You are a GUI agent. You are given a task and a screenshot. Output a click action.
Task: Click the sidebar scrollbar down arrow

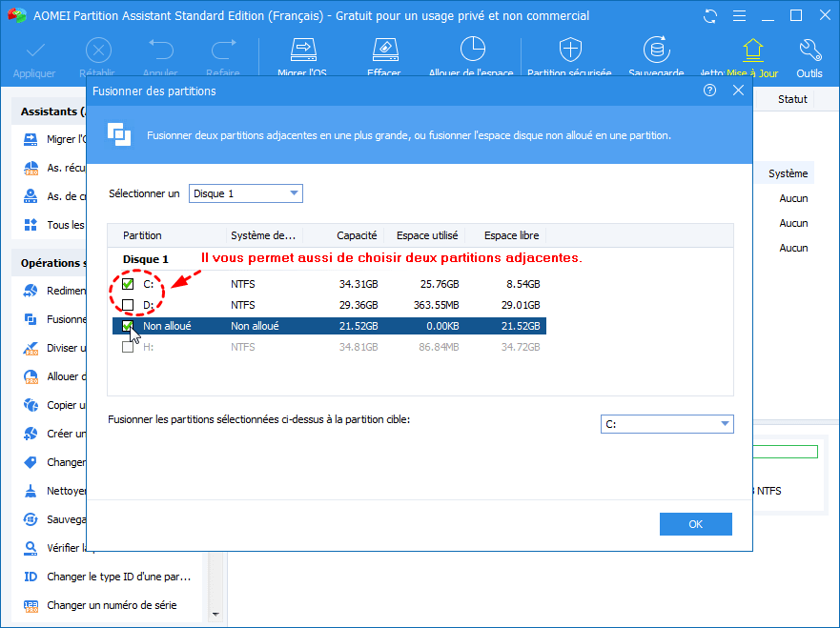point(215,615)
